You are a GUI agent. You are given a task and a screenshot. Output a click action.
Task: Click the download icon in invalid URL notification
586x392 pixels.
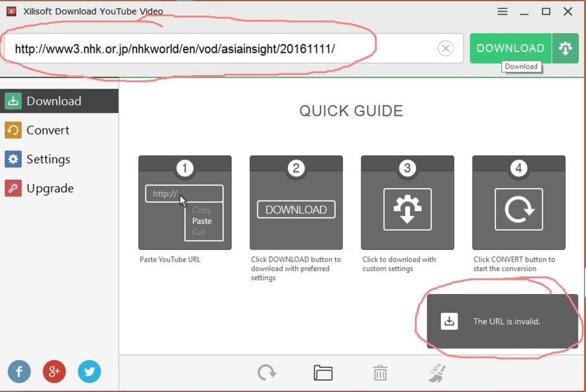449,321
